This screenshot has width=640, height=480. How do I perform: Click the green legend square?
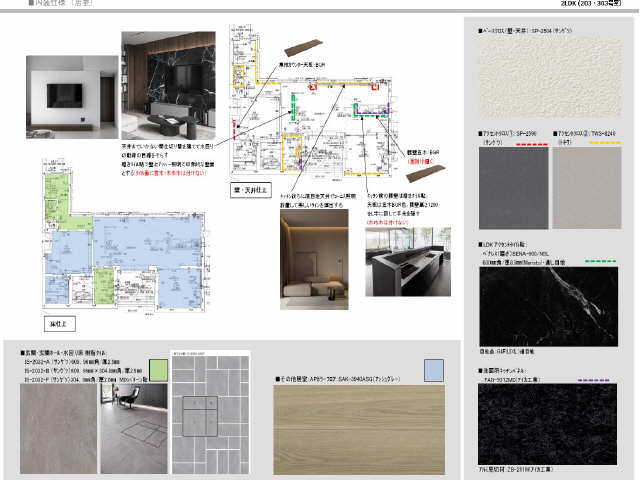[x=158, y=370]
